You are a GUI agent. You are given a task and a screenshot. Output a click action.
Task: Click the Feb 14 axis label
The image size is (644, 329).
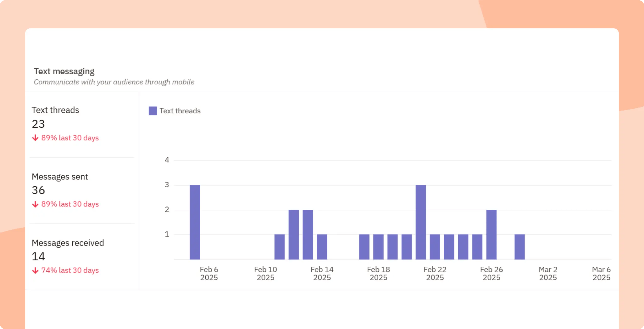(x=322, y=273)
